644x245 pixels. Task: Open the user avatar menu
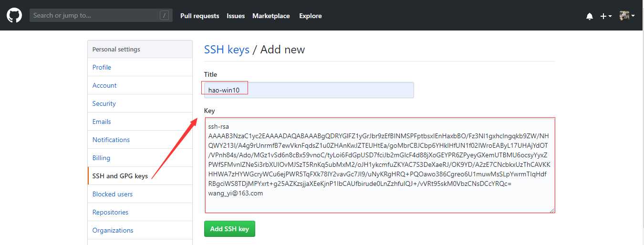[627, 16]
